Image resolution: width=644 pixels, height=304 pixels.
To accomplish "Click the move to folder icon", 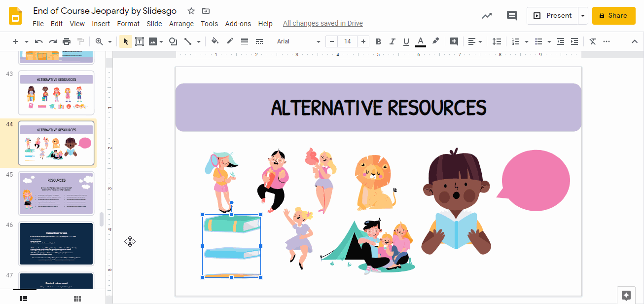I will tap(206, 11).
